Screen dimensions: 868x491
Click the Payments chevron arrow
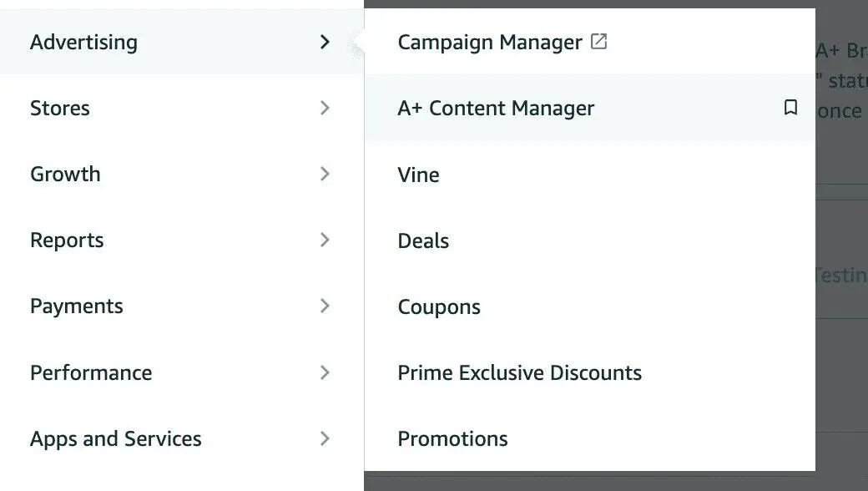click(325, 306)
